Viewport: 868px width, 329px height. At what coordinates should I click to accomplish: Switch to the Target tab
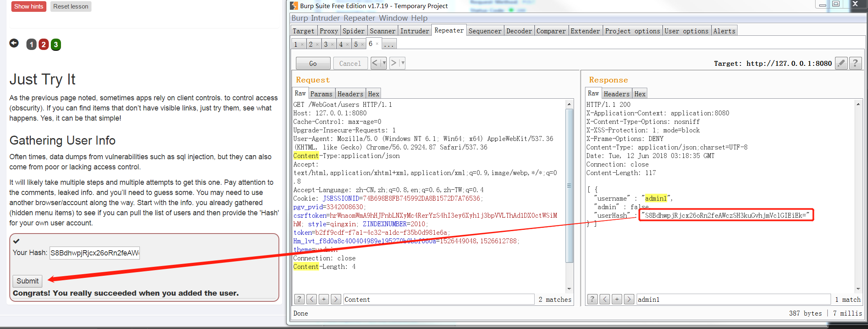304,31
